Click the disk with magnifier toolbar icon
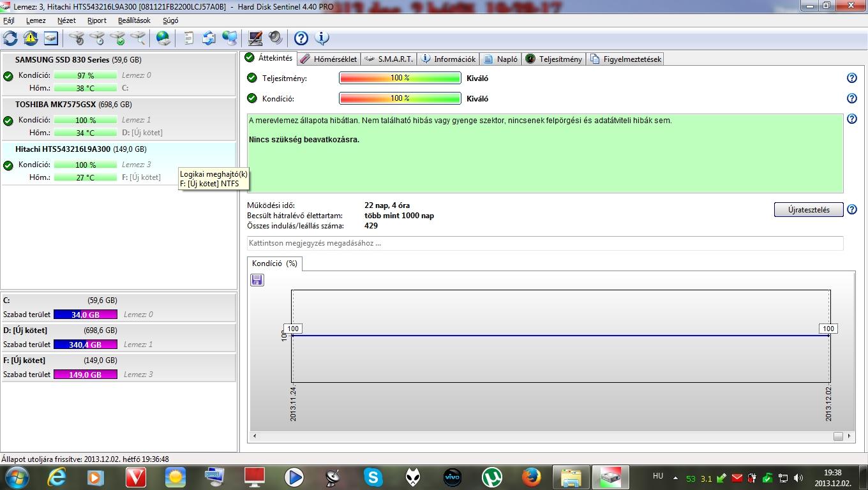This screenshot has height=490, width=868. click(x=138, y=38)
